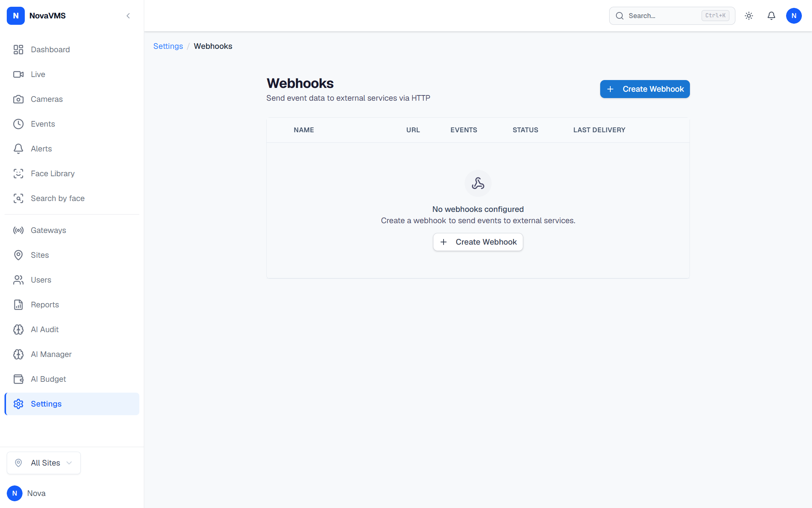Select Reports in the sidebar
Image resolution: width=812 pixels, height=508 pixels.
[72, 305]
